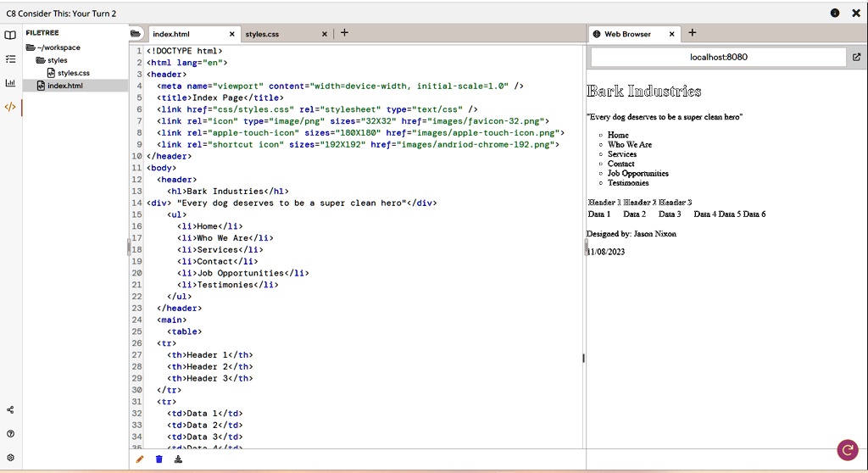Close the Web Browser tab

(x=671, y=35)
